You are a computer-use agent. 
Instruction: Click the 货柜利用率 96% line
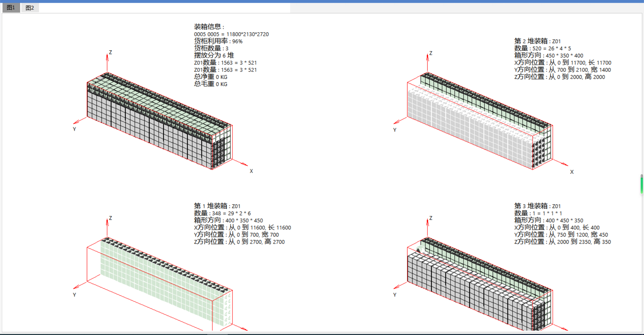[218, 41]
